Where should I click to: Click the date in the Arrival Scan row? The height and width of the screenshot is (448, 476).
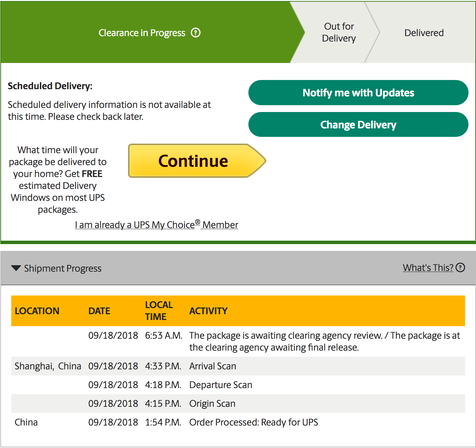113,366
